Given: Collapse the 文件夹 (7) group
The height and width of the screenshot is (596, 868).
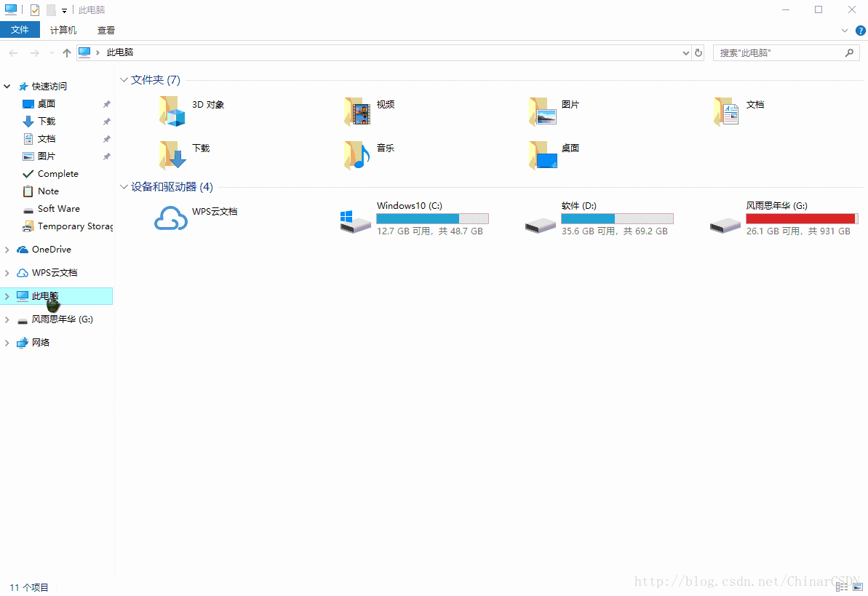Looking at the screenshot, I should point(124,80).
